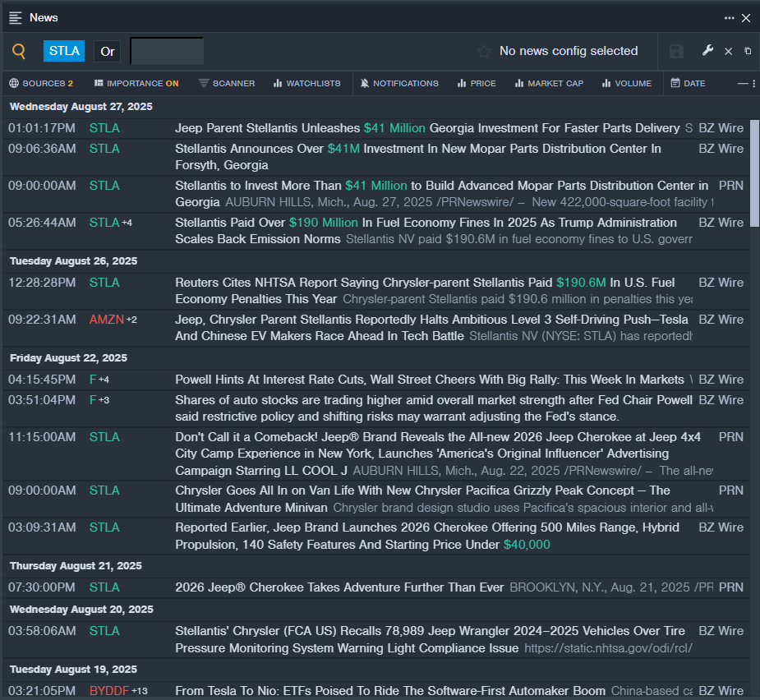Open Stellantis to Invest More Than $41 Million headline
This screenshot has height=700, width=760.
point(441,193)
